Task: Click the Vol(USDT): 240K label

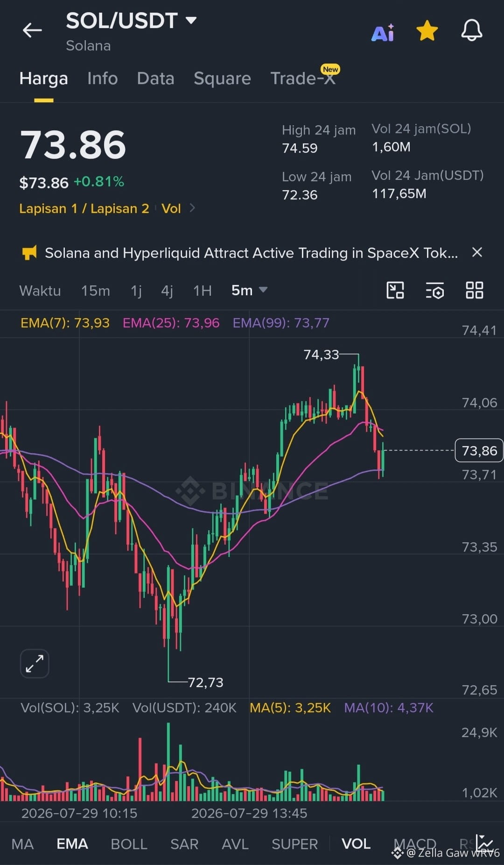Action: click(x=184, y=708)
